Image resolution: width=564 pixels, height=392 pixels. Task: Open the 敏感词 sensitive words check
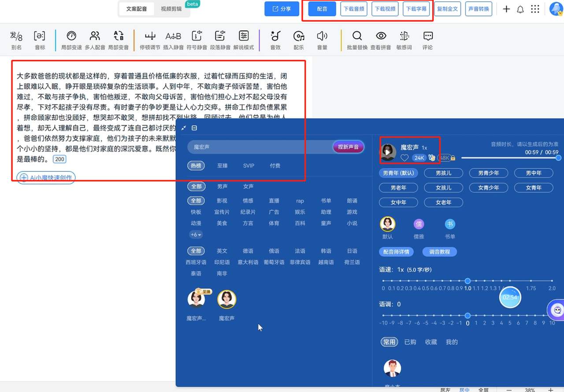point(404,40)
